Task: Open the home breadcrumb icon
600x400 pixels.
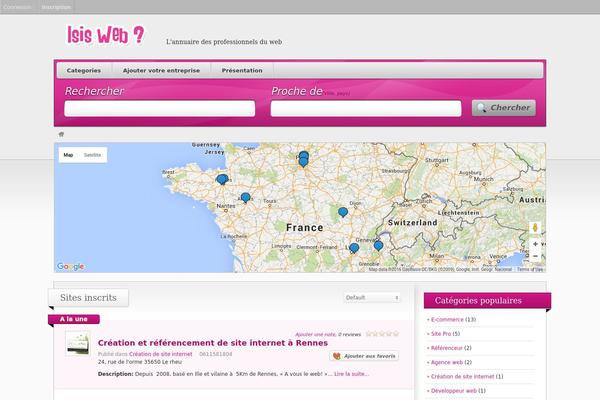Action: pos(61,134)
